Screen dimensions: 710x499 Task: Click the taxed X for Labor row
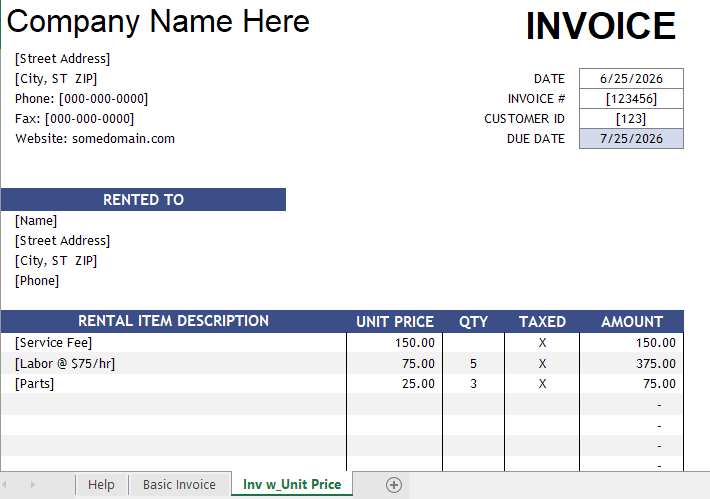542,364
